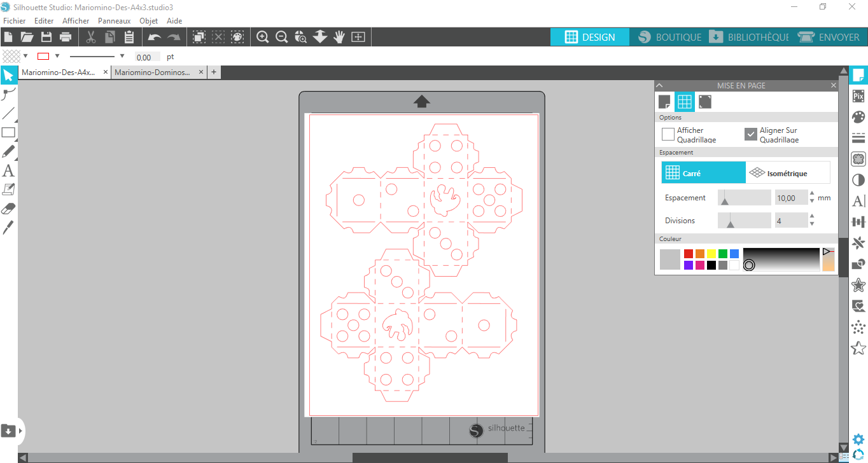
Task: Zoom in with the magnifier plus icon
Action: pyautogui.click(x=262, y=37)
